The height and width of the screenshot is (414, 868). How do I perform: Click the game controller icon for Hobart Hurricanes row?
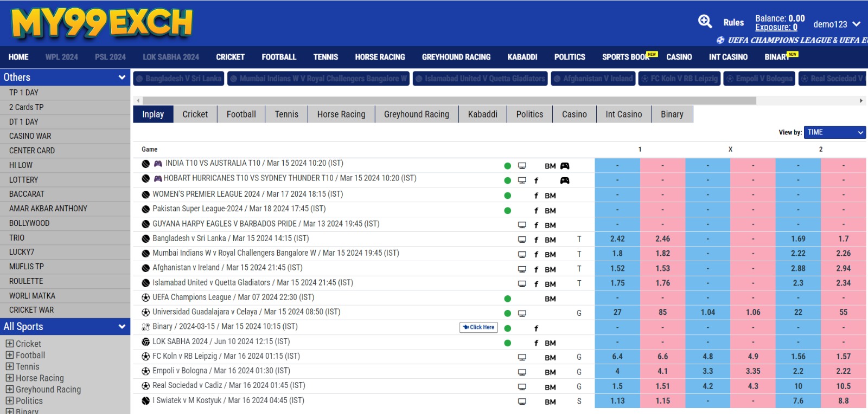click(x=565, y=180)
